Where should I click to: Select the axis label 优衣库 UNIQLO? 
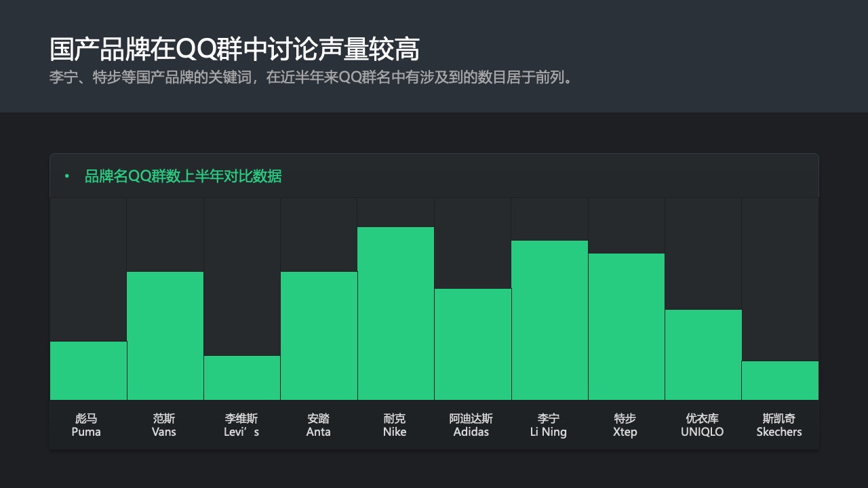pyautogui.click(x=703, y=425)
